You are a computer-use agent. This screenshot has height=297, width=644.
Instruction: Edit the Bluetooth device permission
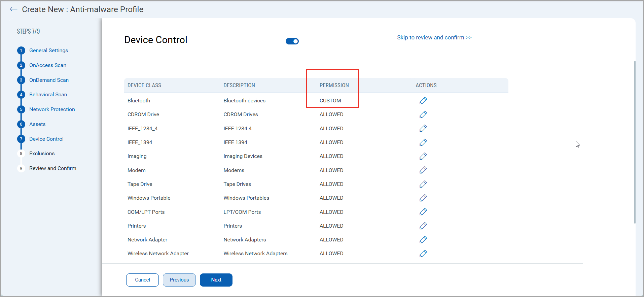[x=423, y=101]
